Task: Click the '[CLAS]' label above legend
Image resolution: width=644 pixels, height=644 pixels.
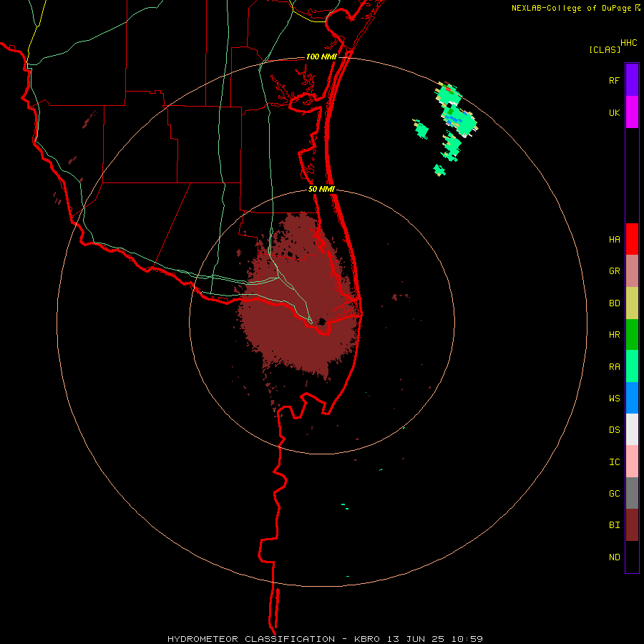Action: tap(605, 49)
